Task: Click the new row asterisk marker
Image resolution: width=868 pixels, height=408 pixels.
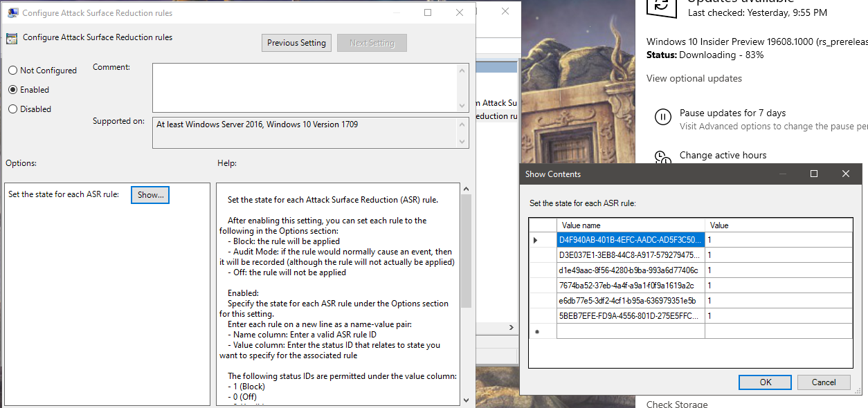Action: pyautogui.click(x=536, y=332)
